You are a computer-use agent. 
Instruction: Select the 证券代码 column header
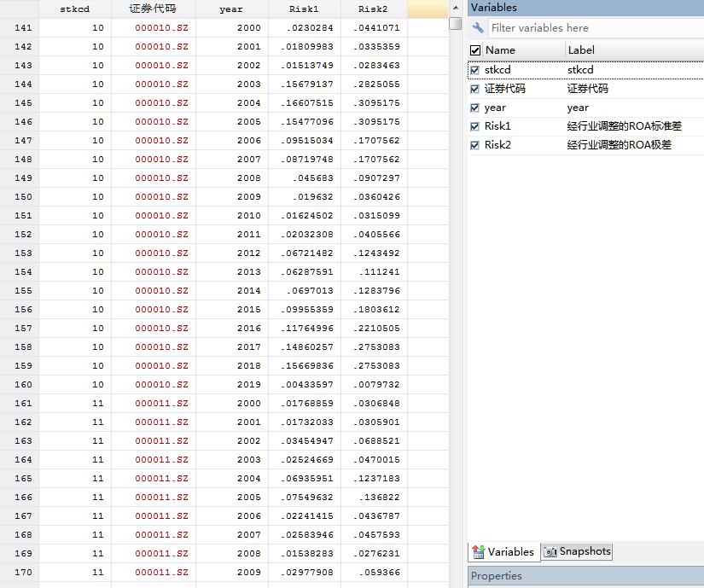point(153,9)
